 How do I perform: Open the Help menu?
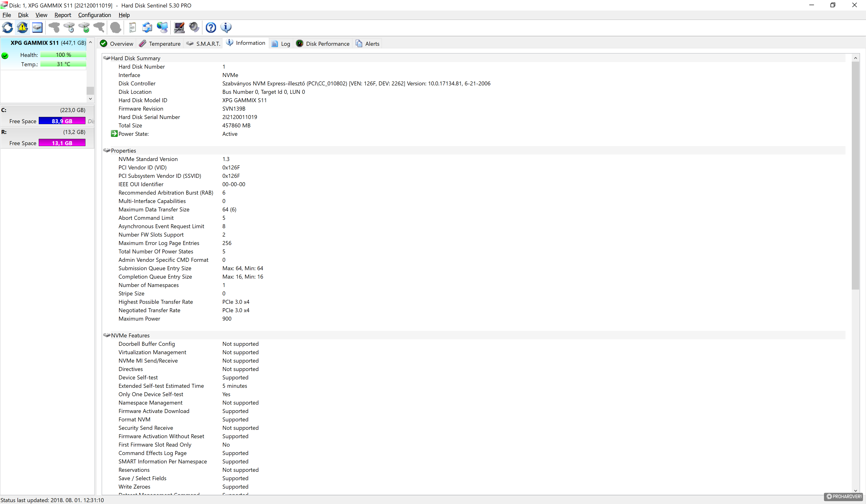(x=124, y=15)
